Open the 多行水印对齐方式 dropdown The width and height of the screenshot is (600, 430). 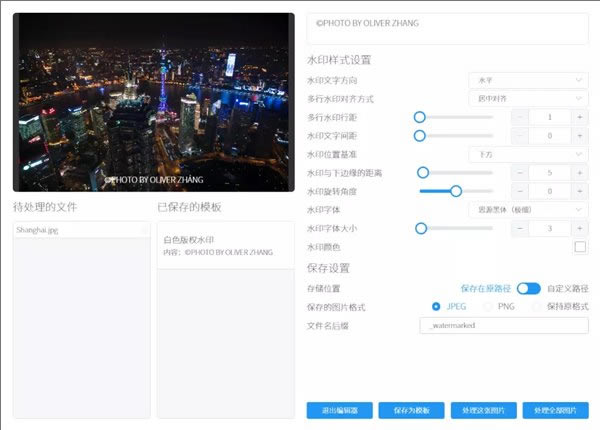(528, 99)
